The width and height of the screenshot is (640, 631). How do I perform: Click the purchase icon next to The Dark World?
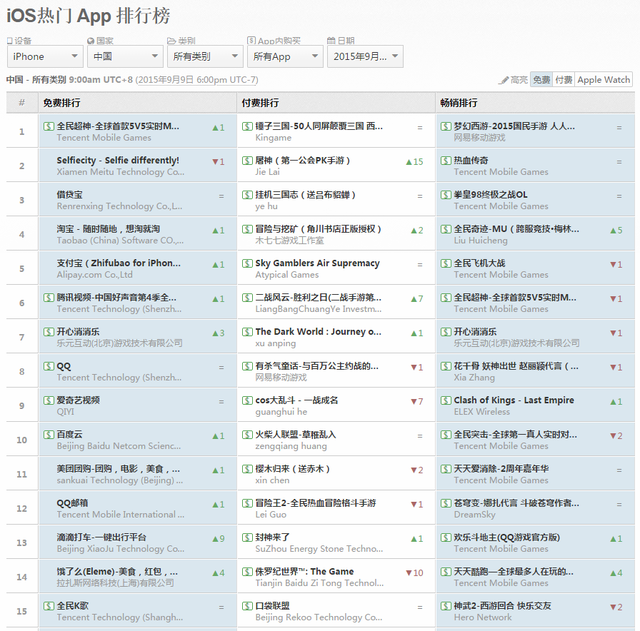point(247,332)
